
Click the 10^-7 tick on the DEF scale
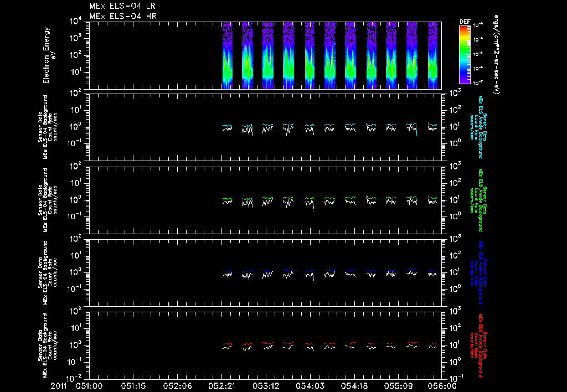click(x=478, y=83)
